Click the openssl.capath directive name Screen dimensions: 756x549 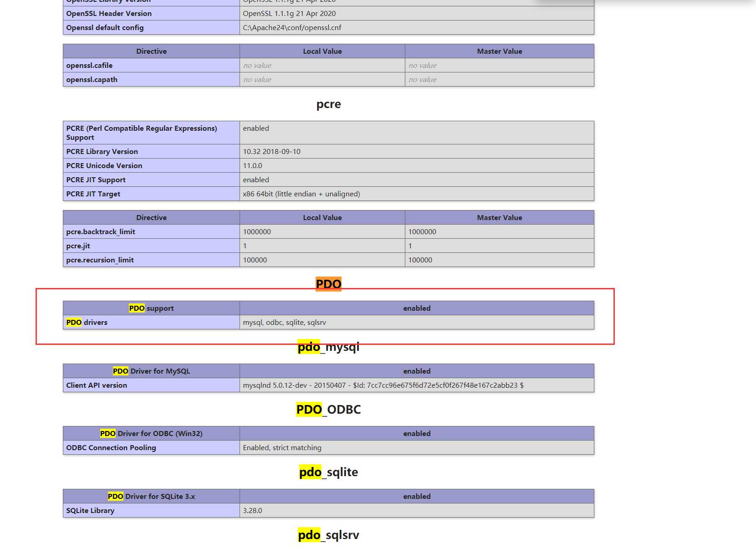92,80
